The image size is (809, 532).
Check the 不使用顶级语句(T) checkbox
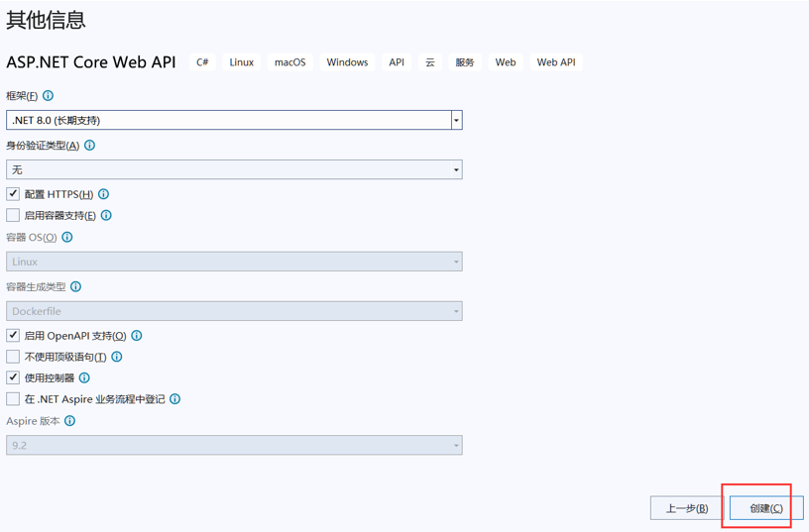coord(13,357)
